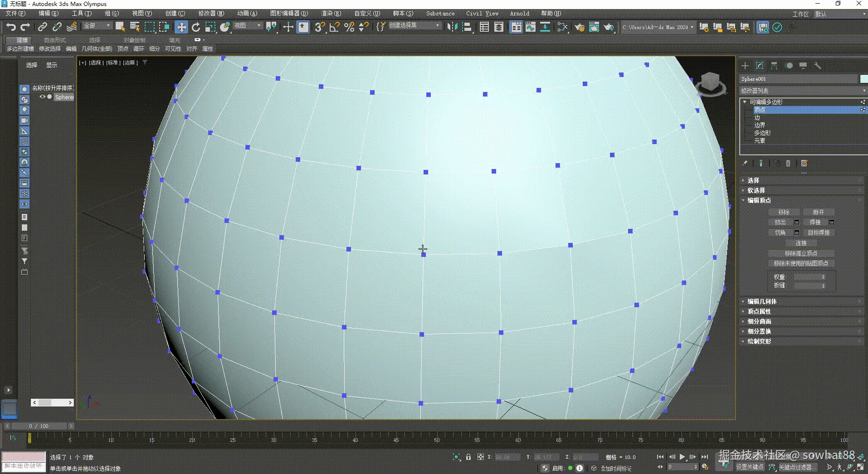Enable the Angle Snap toggle
The height and width of the screenshot is (474, 868).
pyautogui.click(x=334, y=27)
